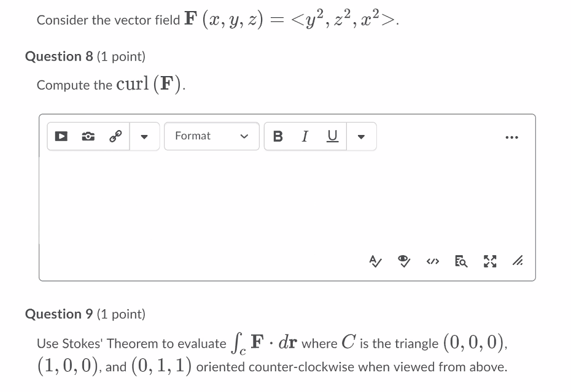This screenshot has height=392, width=571.
Task: Toggle bold text formatting
Action: [278, 136]
